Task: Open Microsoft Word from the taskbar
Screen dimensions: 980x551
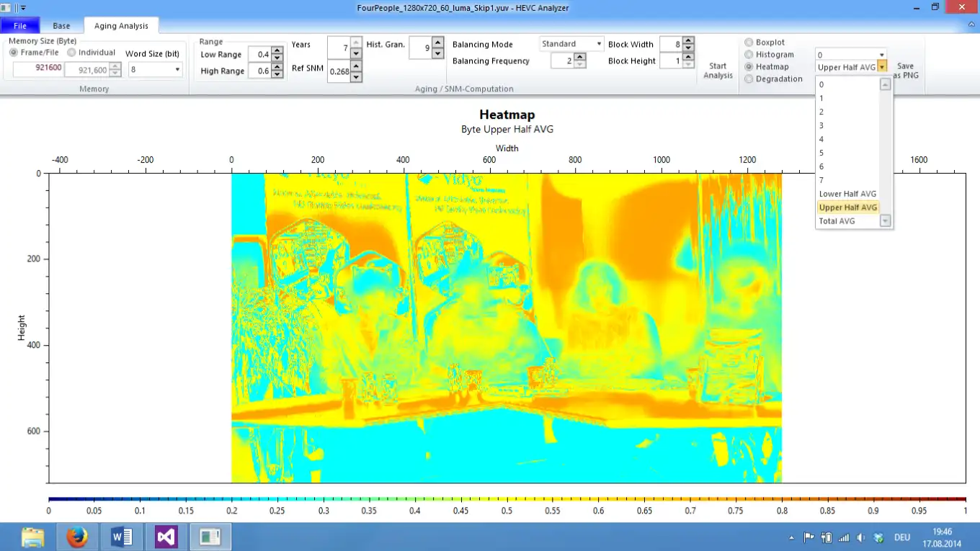Action: click(122, 537)
